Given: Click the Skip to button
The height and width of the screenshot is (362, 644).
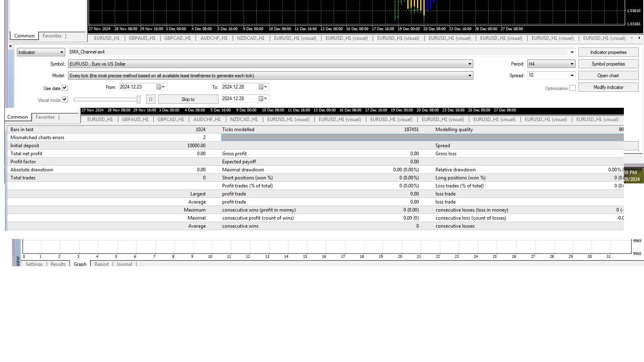Looking at the screenshot, I should coord(188,99).
